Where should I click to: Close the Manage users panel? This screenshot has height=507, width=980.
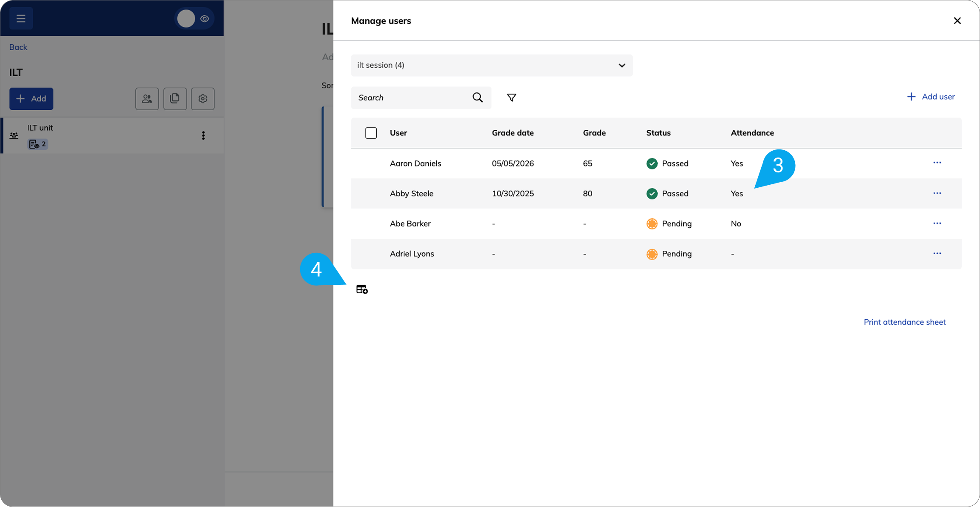[957, 20]
